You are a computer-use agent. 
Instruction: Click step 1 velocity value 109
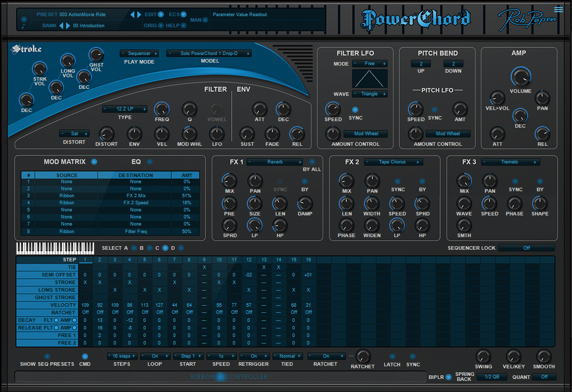click(85, 305)
